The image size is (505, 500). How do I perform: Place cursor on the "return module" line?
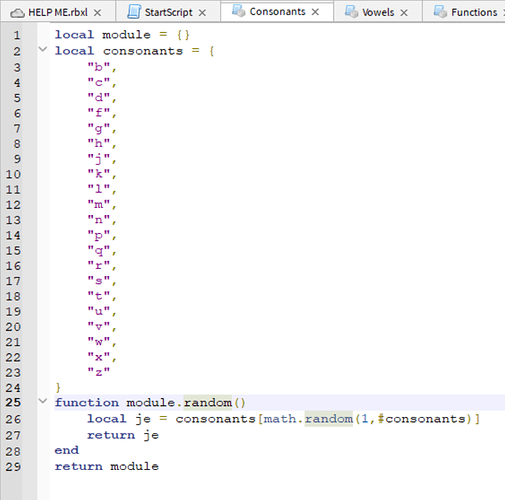[107, 466]
